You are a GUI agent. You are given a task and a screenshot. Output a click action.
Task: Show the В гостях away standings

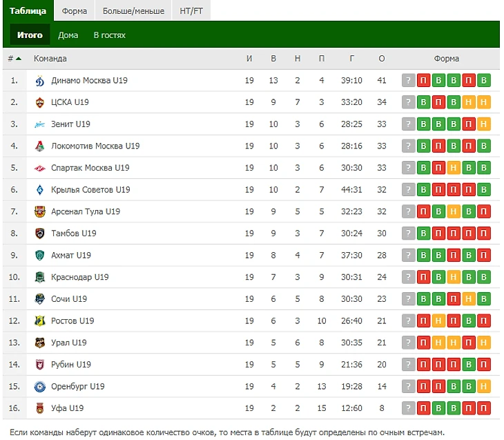point(109,35)
